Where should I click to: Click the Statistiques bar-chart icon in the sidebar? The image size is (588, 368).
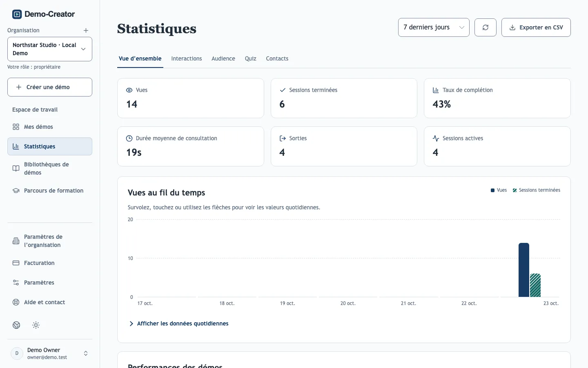pos(16,146)
